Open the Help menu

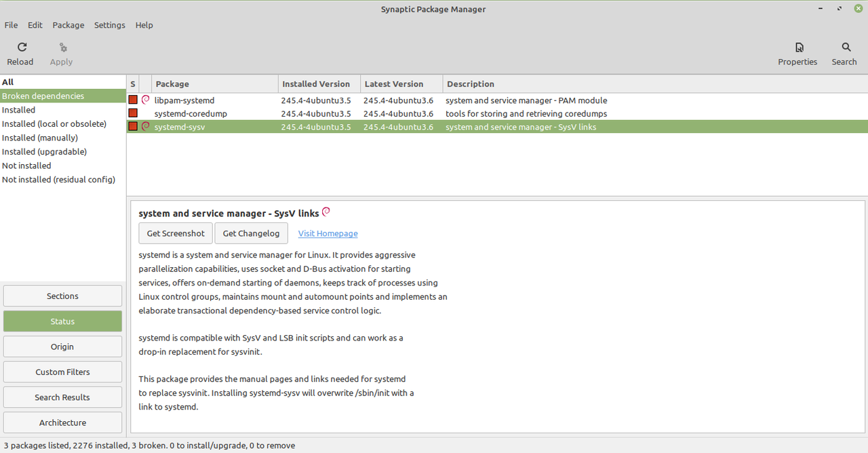tap(144, 25)
